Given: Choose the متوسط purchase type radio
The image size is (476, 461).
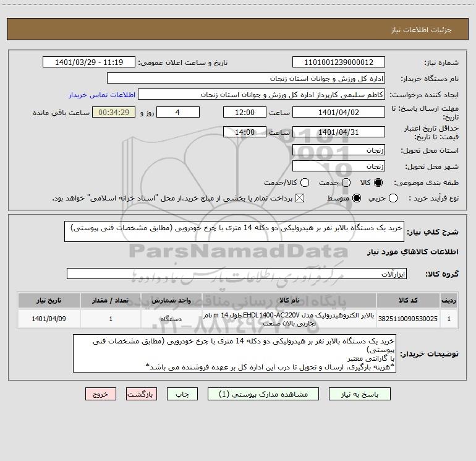Looking at the screenshot, I should coord(357,198).
